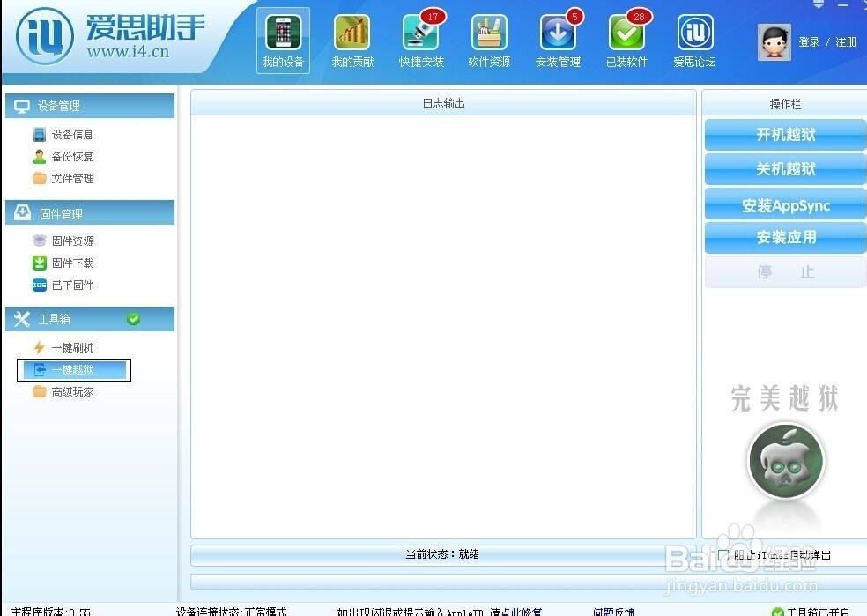
Task: Click the user avatar picture
Action: 774,42
